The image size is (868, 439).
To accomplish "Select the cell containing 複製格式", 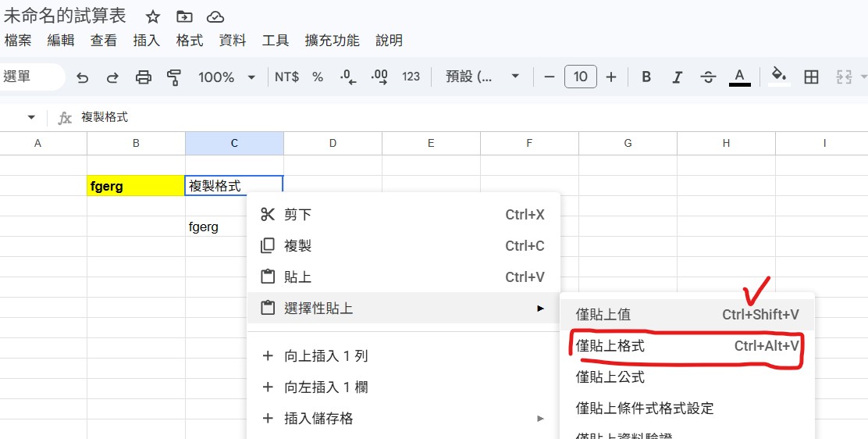I will coord(234,186).
